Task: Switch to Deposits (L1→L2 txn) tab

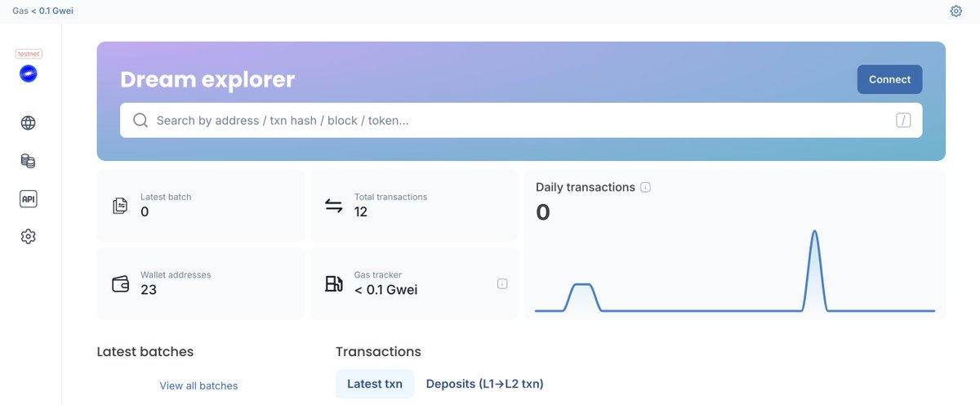Action: pyautogui.click(x=485, y=384)
